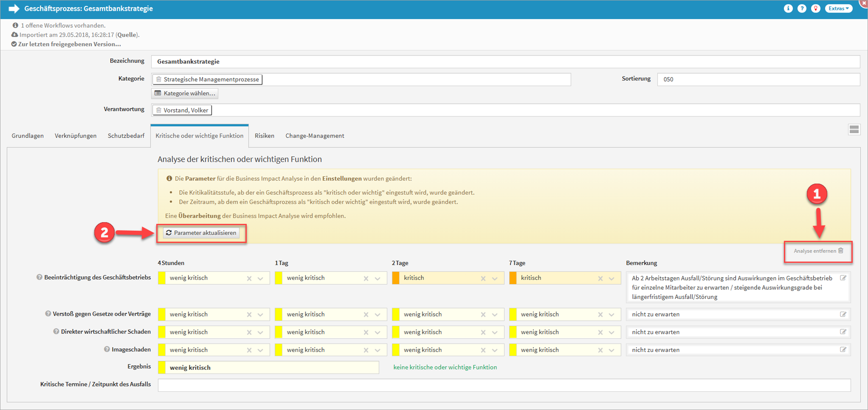Click the lightbulb hint icon in header
Screen dimensions: 868x410
[x=816, y=9]
